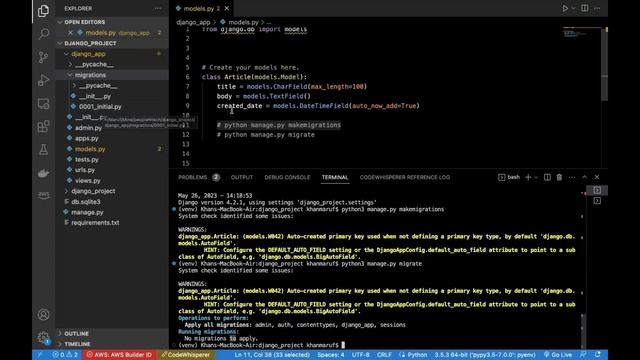This screenshot has width=640, height=360.
Task: Open requirements.txt in the file tree
Action: (95, 223)
